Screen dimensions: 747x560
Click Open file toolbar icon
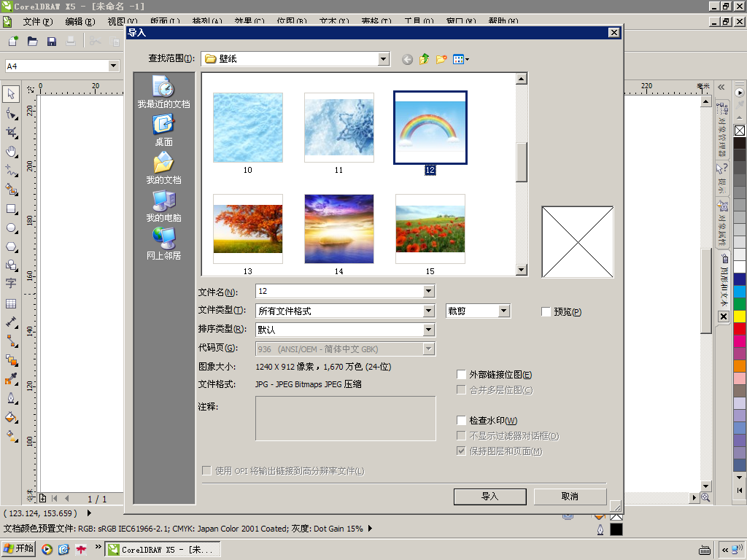(32, 42)
